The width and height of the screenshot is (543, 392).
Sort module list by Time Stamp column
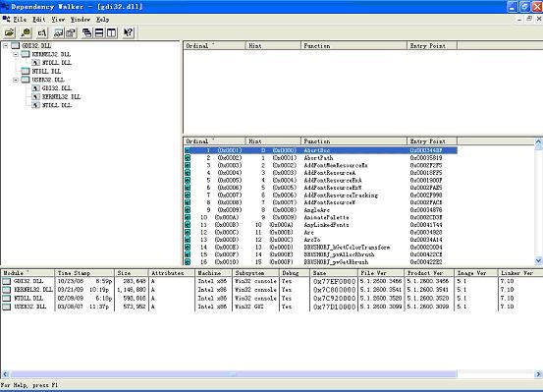84,273
